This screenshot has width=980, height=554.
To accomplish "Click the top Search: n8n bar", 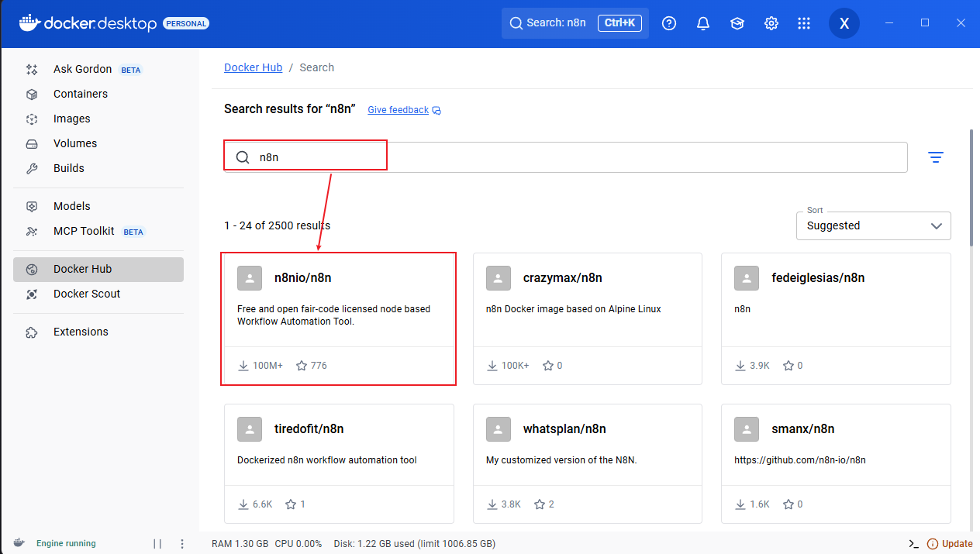I will [575, 23].
